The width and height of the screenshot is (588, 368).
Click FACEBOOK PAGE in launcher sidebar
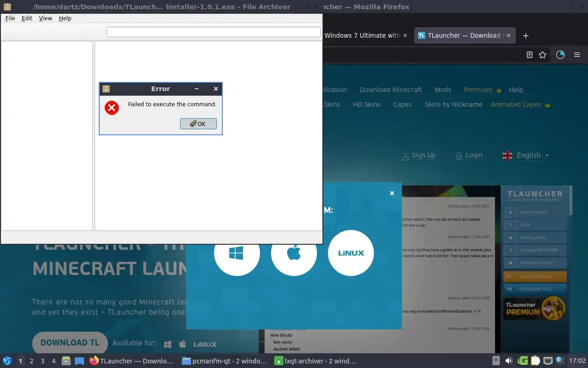pos(535,289)
